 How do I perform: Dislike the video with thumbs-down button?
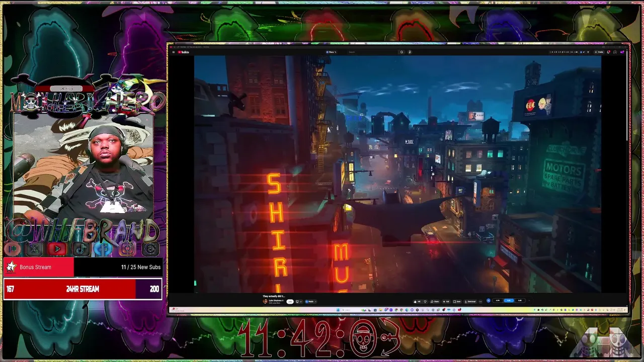[x=425, y=302]
